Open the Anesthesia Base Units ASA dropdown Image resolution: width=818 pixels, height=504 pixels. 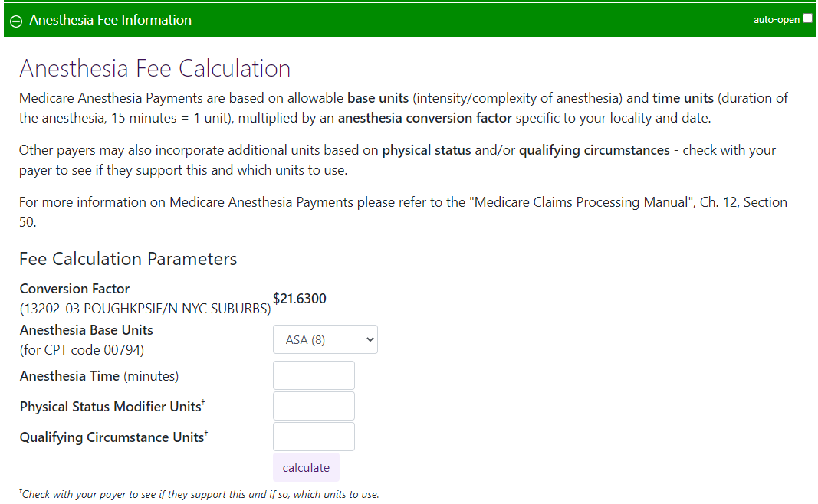tap(325, 340)
